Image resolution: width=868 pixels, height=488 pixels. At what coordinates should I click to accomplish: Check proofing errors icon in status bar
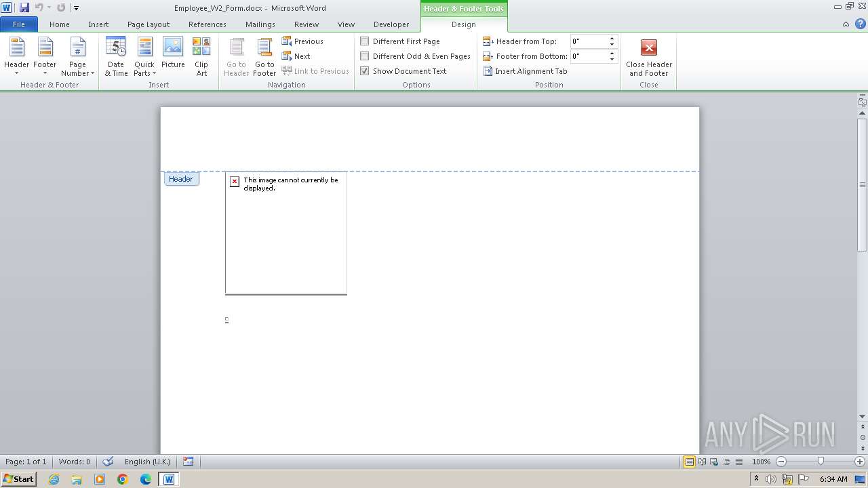(108, 462)
